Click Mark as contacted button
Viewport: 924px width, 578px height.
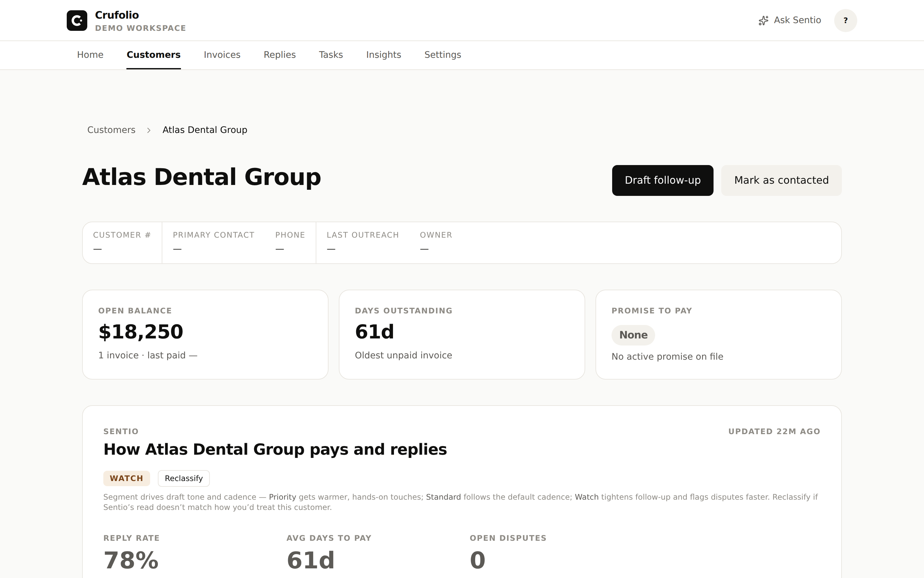tap(781, 180)
